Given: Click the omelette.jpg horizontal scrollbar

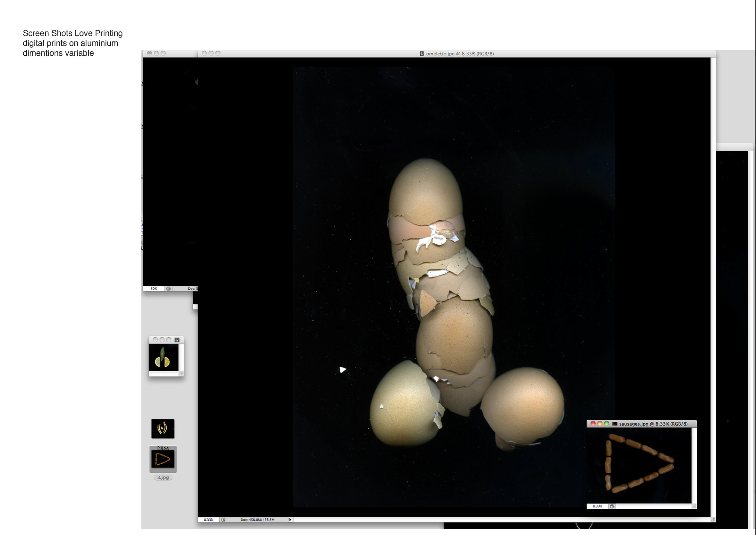Looking at the screenshot, I should [501, 520].
